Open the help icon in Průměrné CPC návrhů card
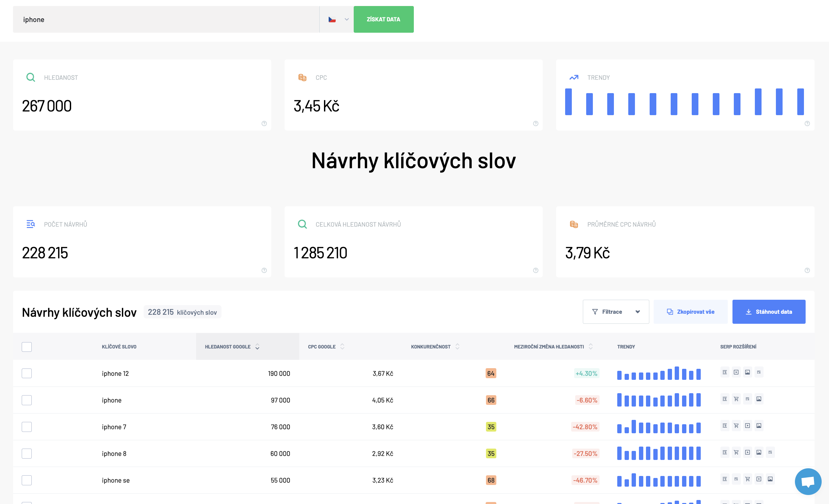This screenshot has width=829, height=504. coord(807,270)
